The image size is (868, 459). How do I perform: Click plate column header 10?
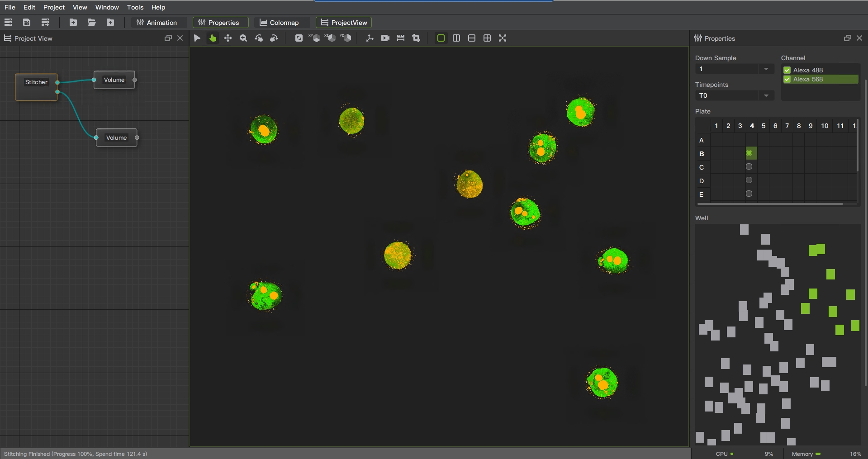825,126
